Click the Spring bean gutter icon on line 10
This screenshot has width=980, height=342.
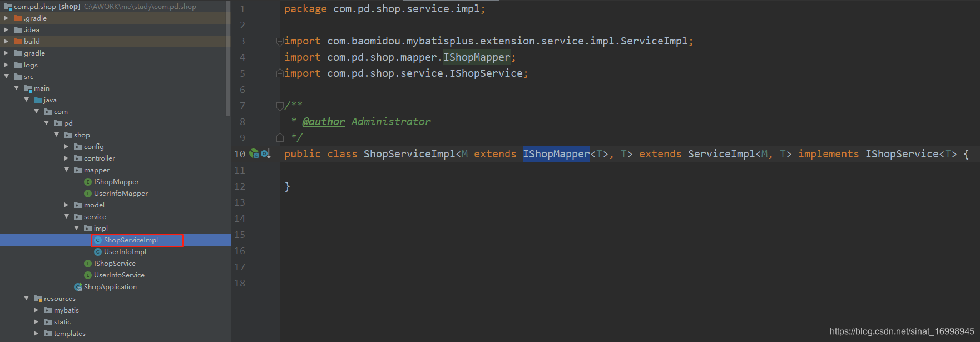click(x=254, y=153)
